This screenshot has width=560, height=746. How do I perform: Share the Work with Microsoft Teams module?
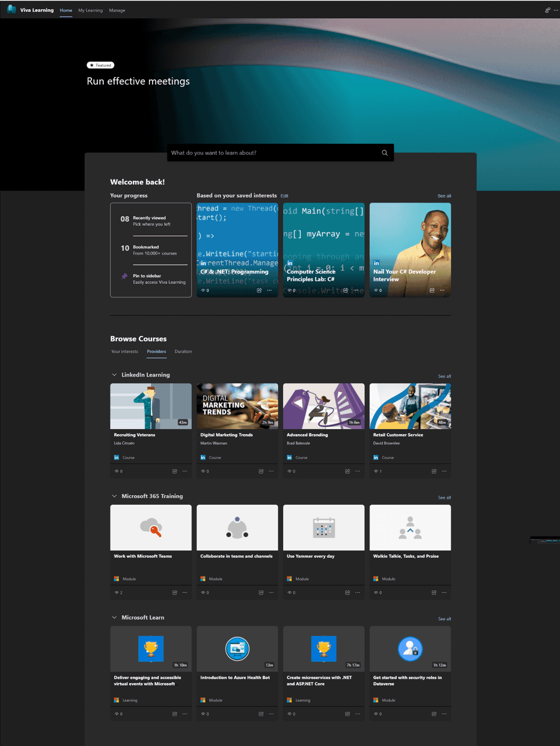[175, 593]
